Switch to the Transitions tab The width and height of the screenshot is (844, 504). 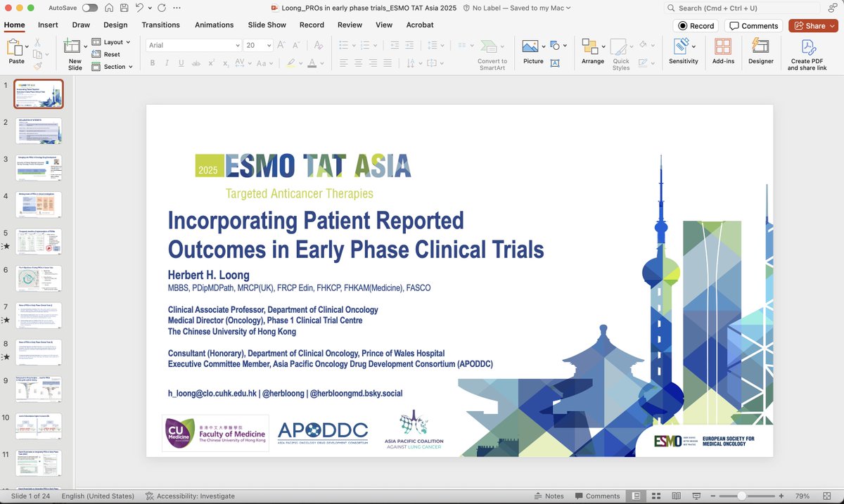pos(160,25)
